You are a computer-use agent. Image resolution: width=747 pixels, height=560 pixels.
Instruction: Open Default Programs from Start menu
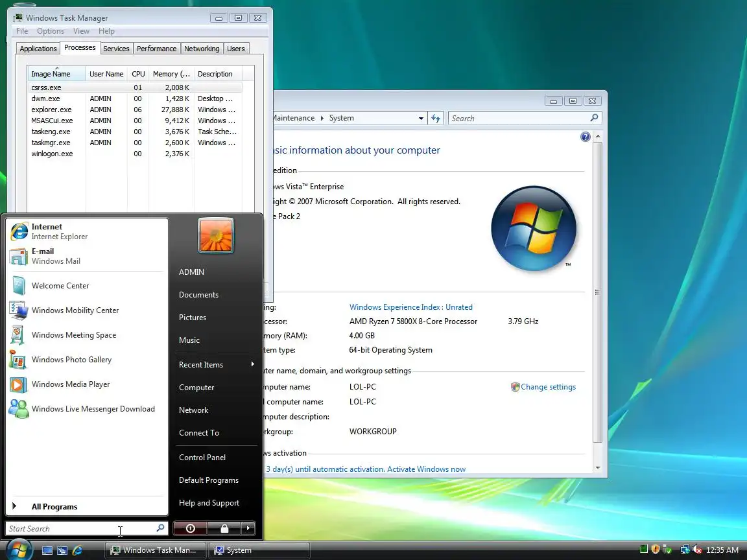tap(209, 480)
